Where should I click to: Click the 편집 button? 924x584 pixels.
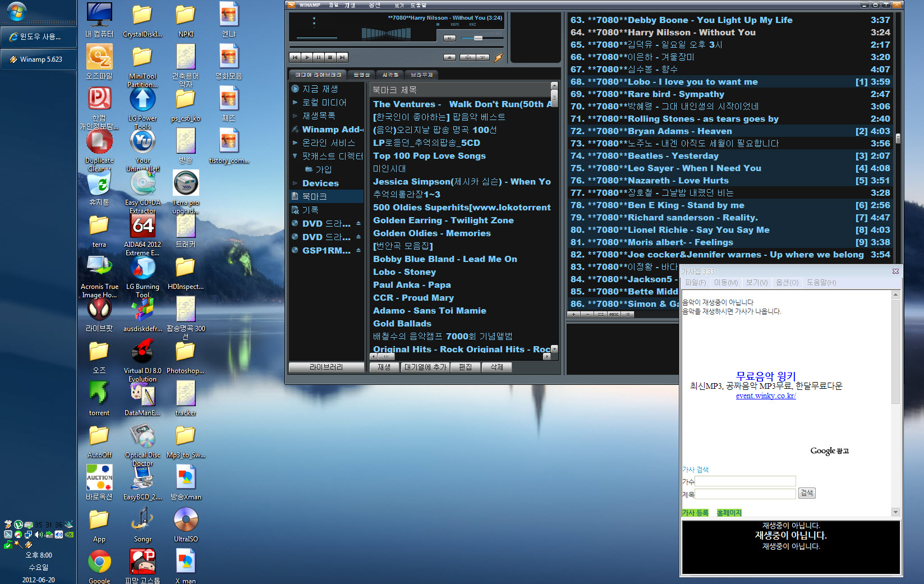coord(466,367)
